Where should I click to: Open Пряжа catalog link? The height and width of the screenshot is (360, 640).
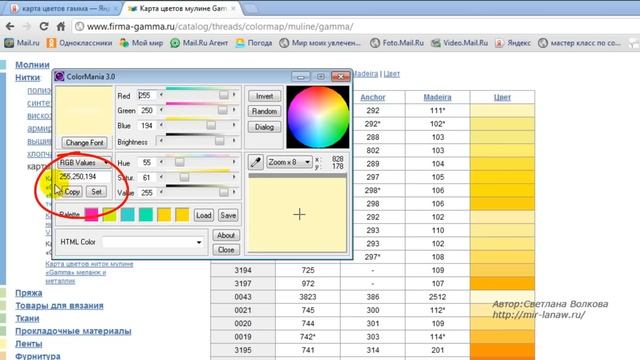pos(29,293)
